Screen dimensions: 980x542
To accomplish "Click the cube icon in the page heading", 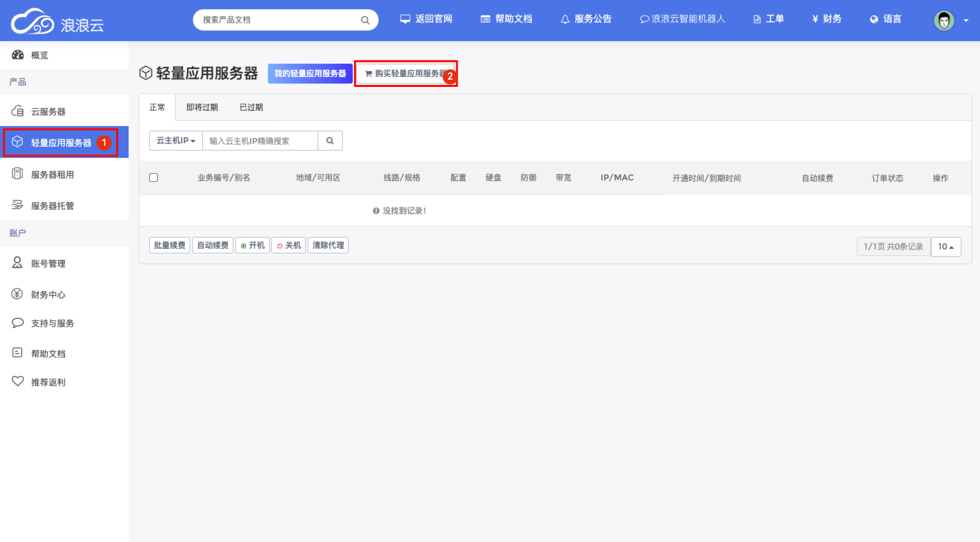I will pos(146,73).
